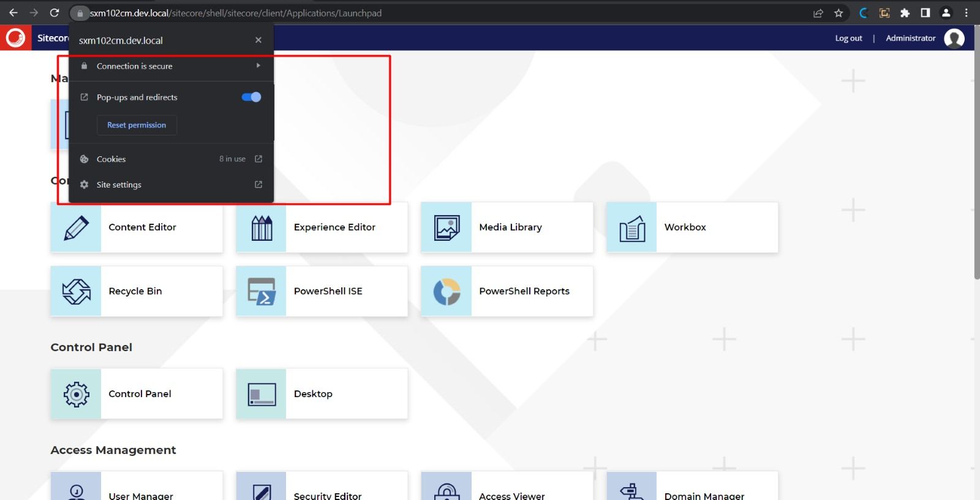Image resolution: width=980 pixels, height=500 pixels.
Task: Toggle Pop-ups and redirects switch
Action: point(251,97)
